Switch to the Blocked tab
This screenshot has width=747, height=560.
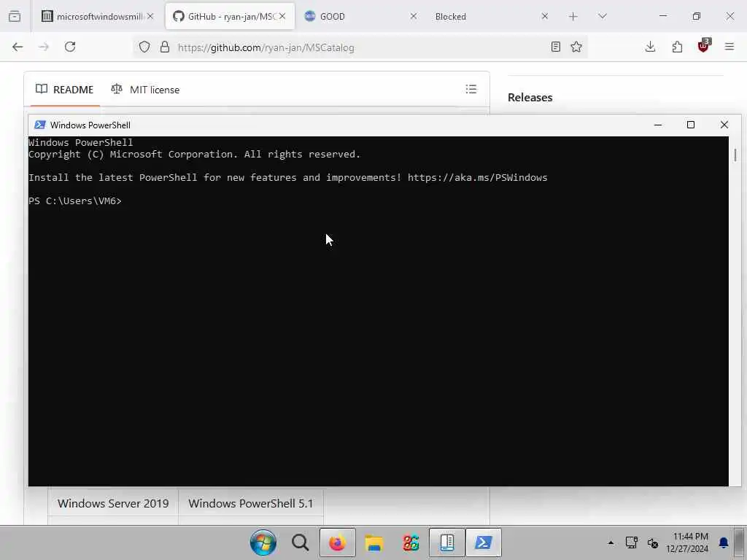coord(492,17)
